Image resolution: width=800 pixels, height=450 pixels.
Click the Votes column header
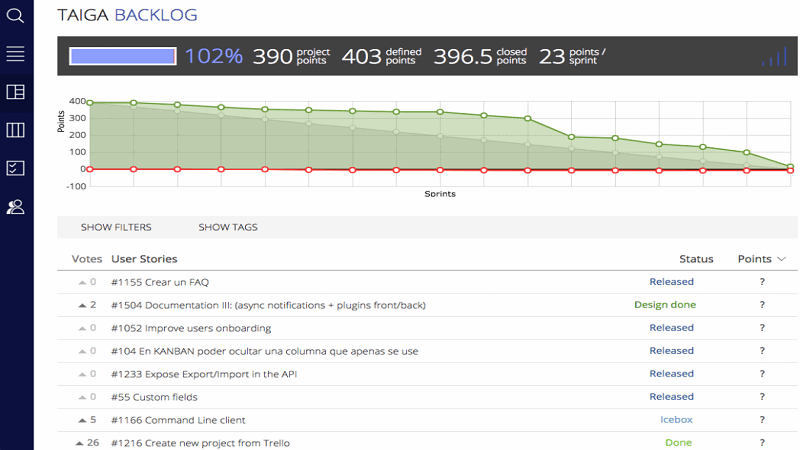(87, 259)
